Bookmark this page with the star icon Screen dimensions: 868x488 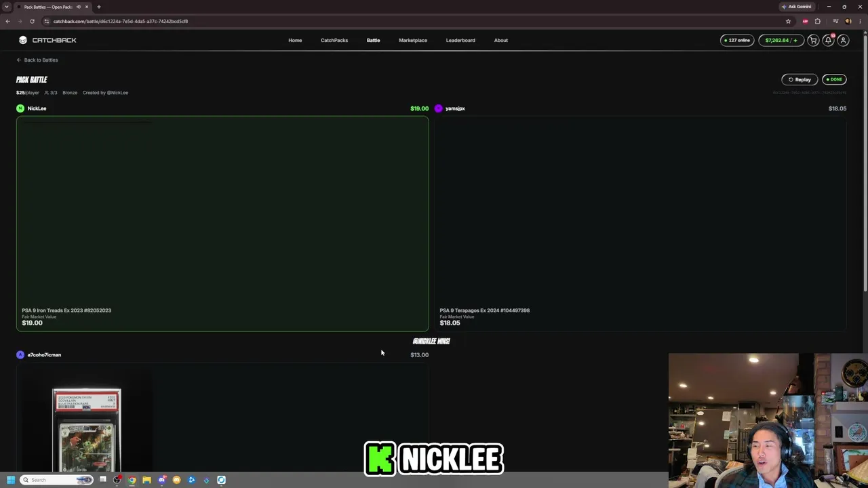click(788, 21)
